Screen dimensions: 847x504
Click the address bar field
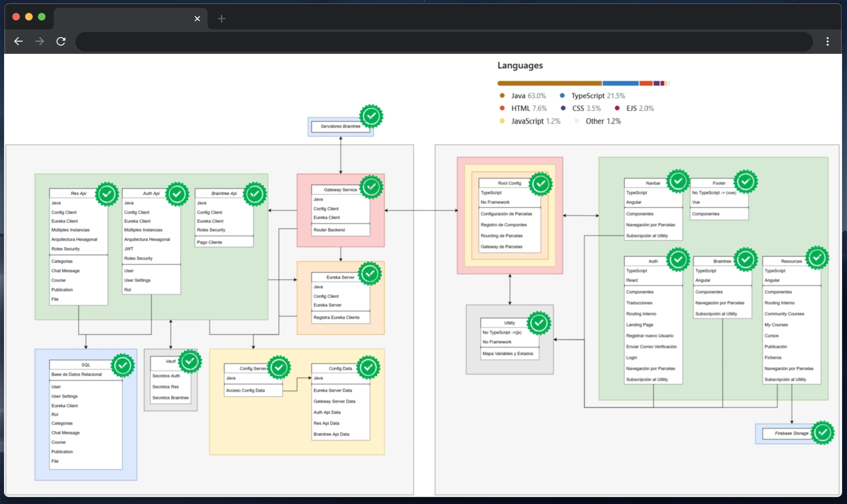coord(444,41)
